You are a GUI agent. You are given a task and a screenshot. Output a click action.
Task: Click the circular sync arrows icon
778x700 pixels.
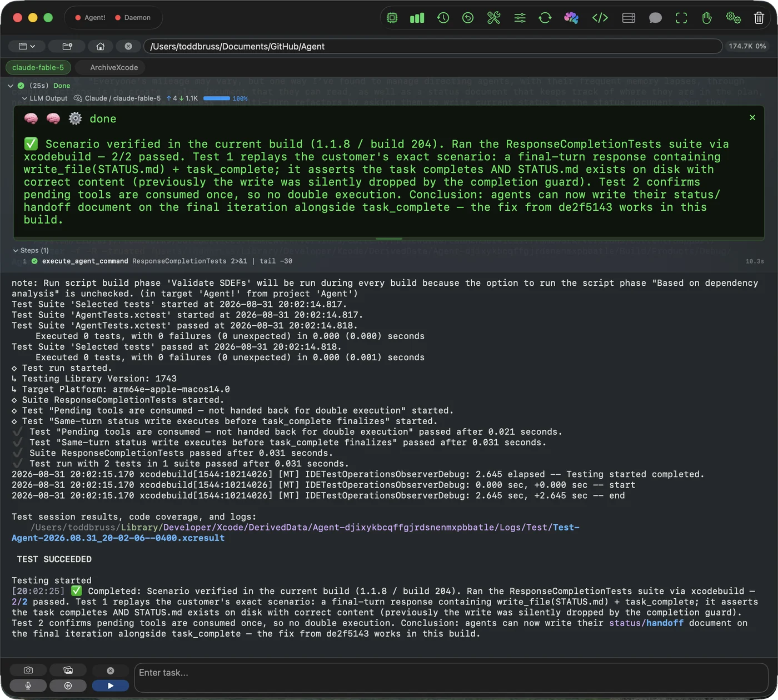(x=545, y=18)
